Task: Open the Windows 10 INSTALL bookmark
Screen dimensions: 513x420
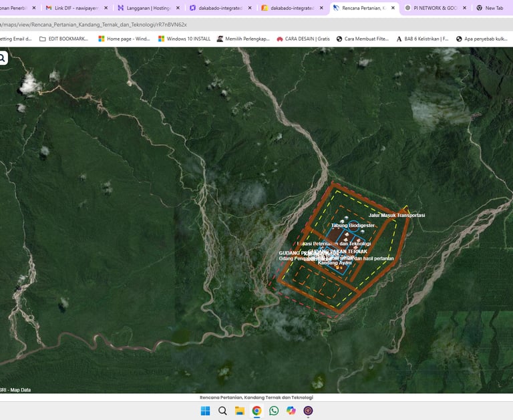Action: pyautogui.click(x=184, y=39)
